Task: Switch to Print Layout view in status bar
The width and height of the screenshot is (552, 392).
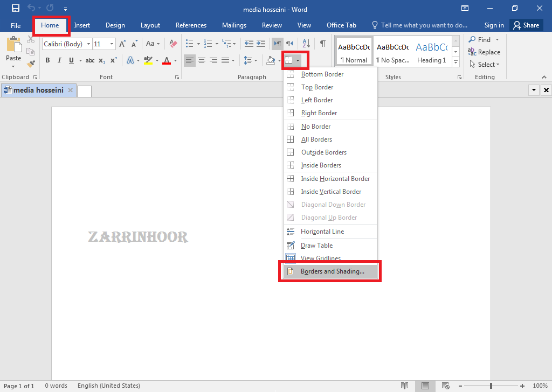Action: pos(425,386)
